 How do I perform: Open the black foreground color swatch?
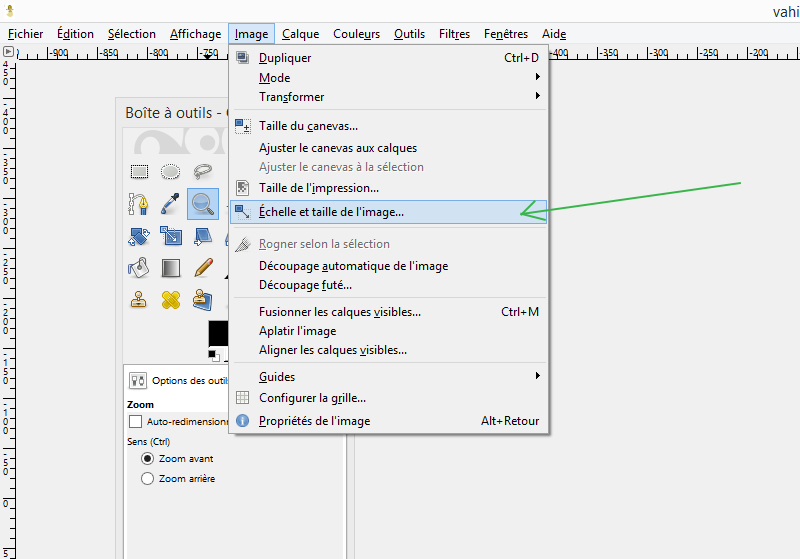coord(218,334)
